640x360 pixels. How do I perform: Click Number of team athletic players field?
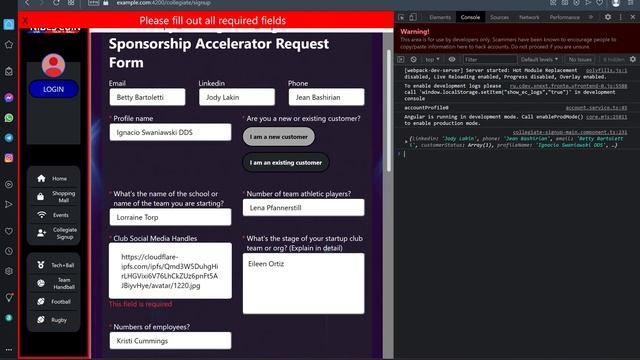304,207
